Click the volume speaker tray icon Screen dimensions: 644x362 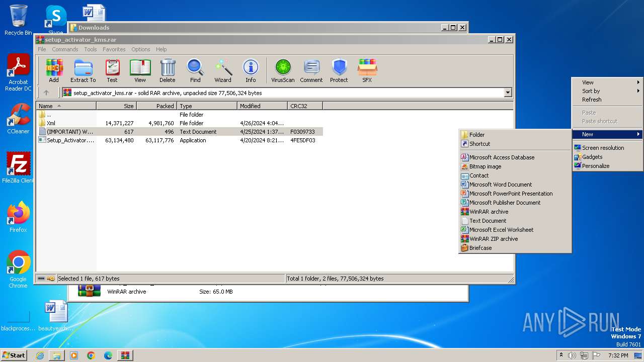pos(572,355)
